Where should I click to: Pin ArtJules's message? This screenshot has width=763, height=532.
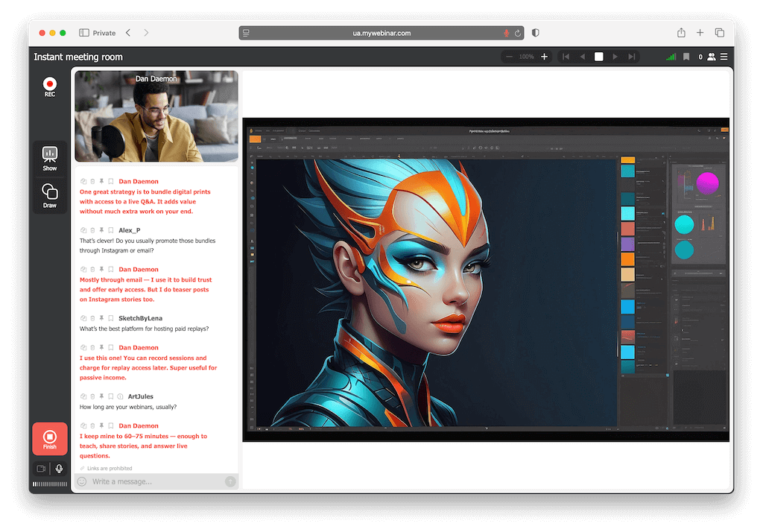pos(101,396)
